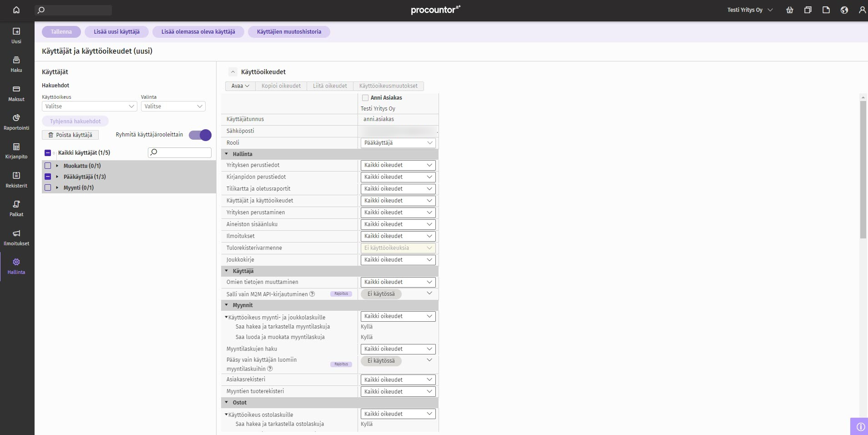
Task: Open the Rooli dropdown
Action: (398, 143)
